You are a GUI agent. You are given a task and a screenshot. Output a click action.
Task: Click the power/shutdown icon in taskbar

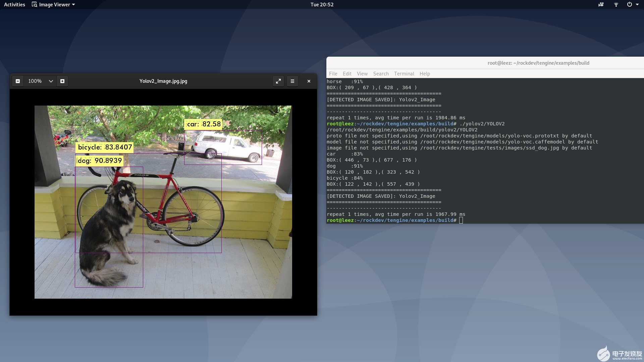click(x=629, y=4)
